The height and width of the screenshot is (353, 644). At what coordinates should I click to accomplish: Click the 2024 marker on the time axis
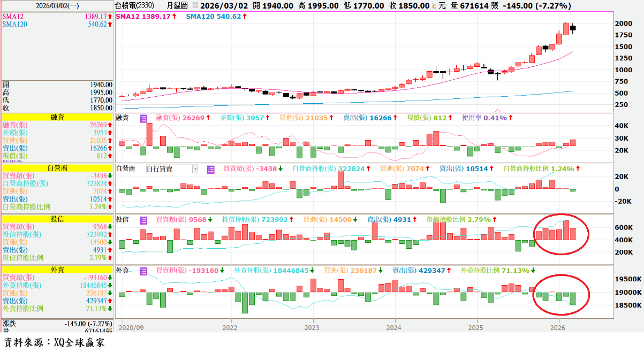394,327
